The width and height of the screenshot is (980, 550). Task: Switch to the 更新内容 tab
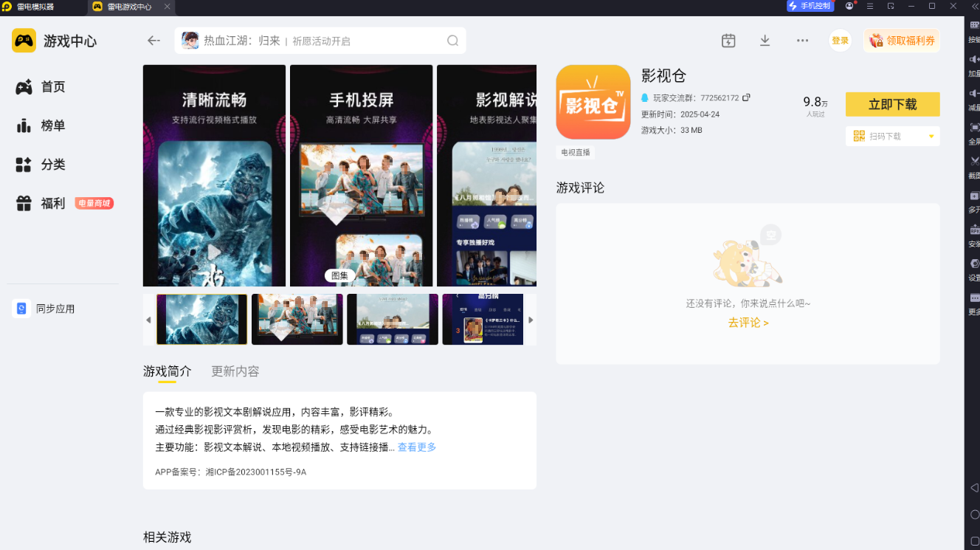235,371
